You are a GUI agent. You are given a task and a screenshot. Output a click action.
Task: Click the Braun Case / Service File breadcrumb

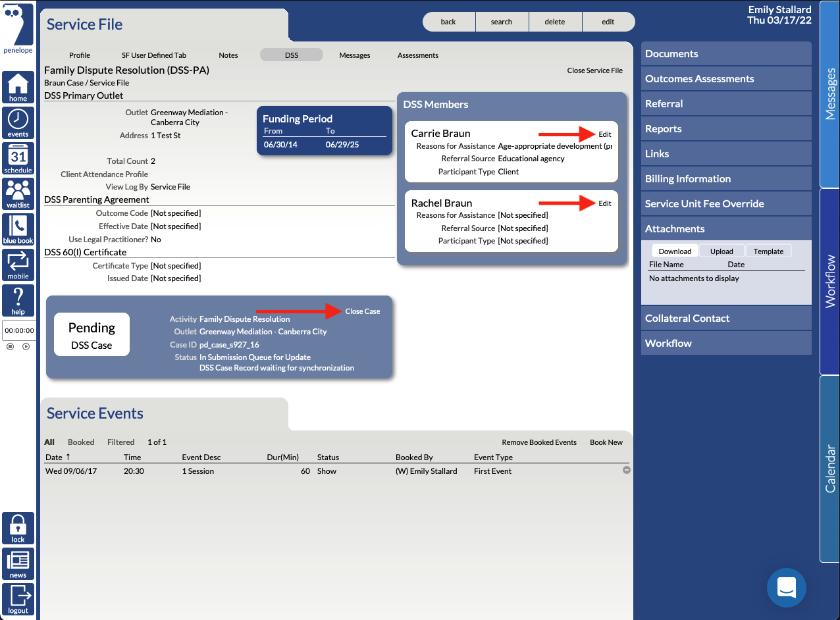tap(86, 83)
